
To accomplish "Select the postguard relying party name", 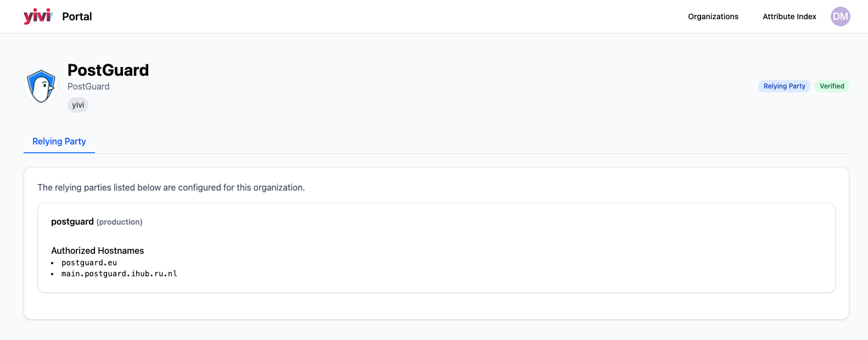I will point(72,222).
